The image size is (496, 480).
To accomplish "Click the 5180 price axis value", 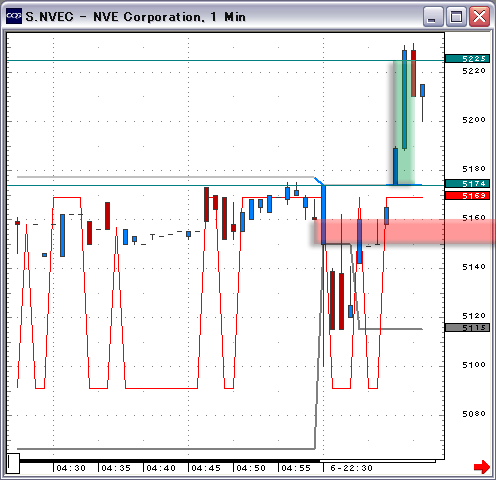I will point(474,169).
